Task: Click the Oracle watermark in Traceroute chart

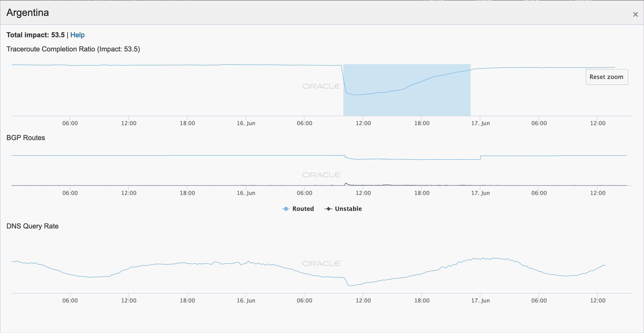Action: (x=322, y=86)
